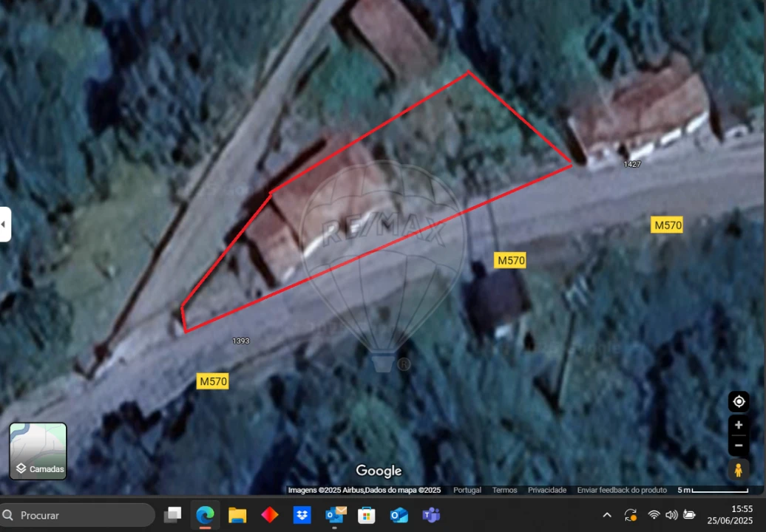
Task: Click the syncing status icon in the tray
Action: click(x=631, y=515)
